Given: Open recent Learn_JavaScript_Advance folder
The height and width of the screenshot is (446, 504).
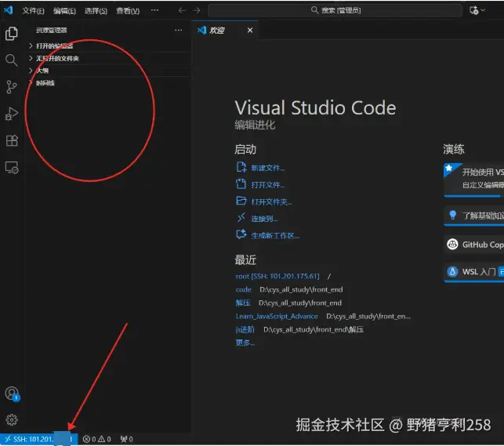Looking at the screenshot, I should pyautogui.click(x=277, y=316).
